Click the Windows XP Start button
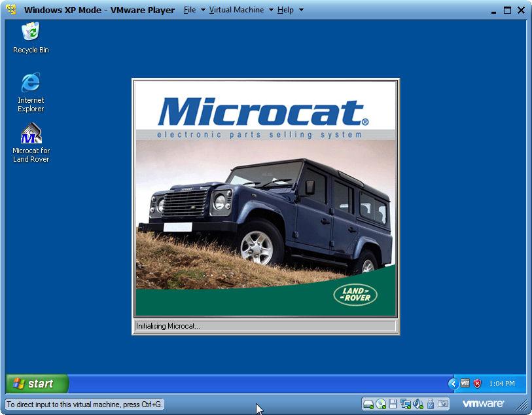This screenshot has width=532, height=415. click(37, 384)
